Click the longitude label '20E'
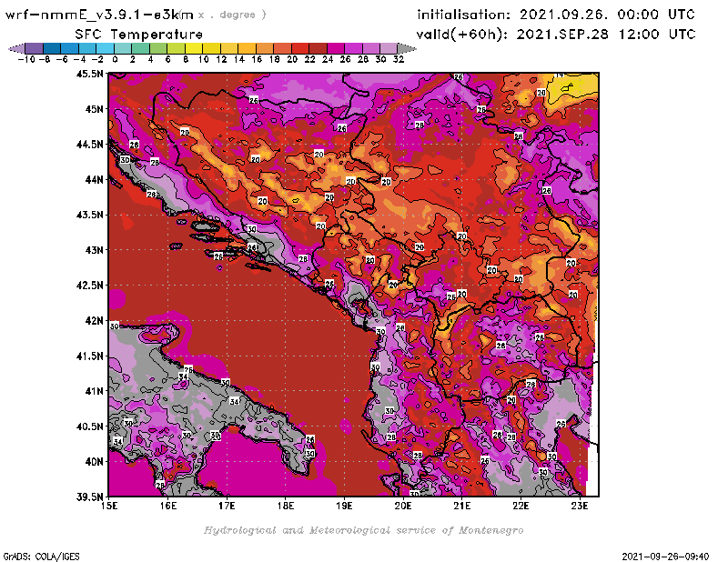Screen dimensions: 728x562 click(x=403, y=506)
